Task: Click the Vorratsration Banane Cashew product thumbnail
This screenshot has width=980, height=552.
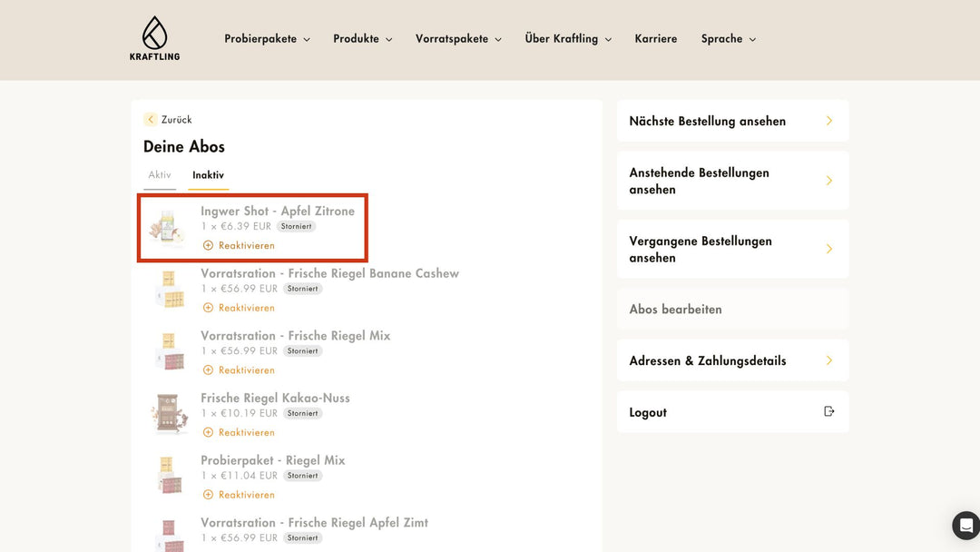Action: (x=169, y=290)
